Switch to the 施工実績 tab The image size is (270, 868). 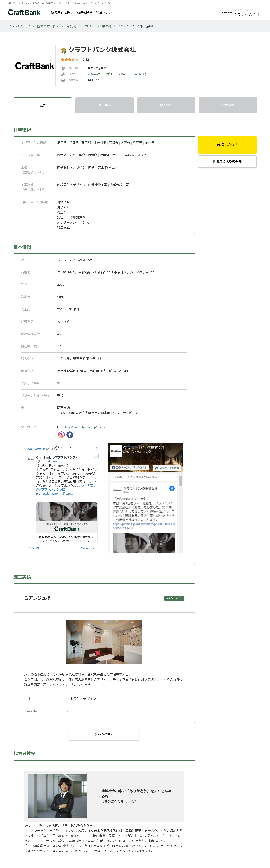pos(104,105)
